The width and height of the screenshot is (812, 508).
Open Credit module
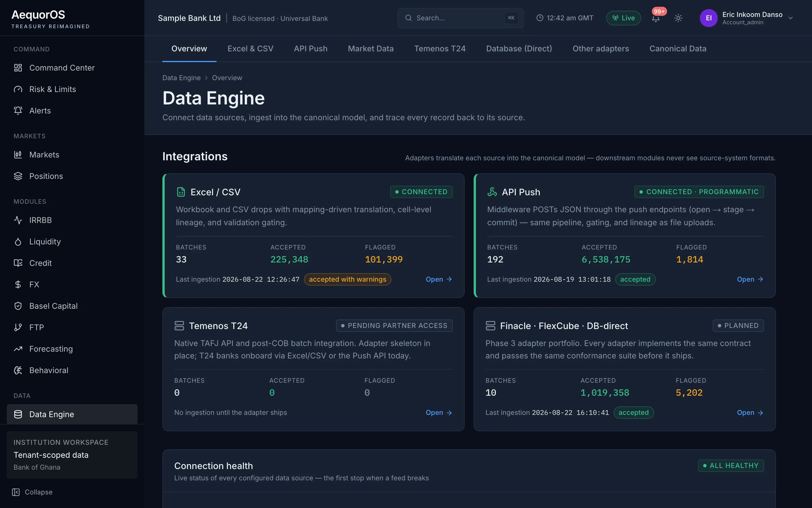[x=72, y=263]
